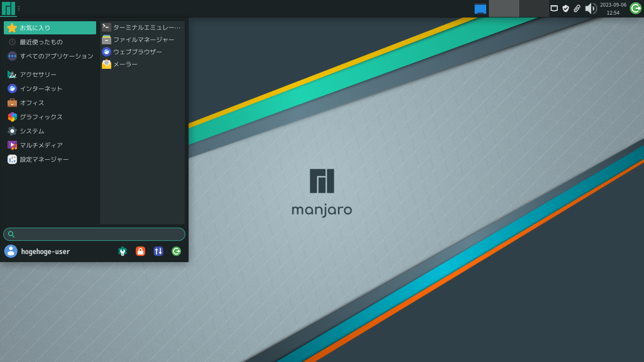Viewport: 644px width, 362px height.
Task: Log out using green icon in menu
Action: 176,251
